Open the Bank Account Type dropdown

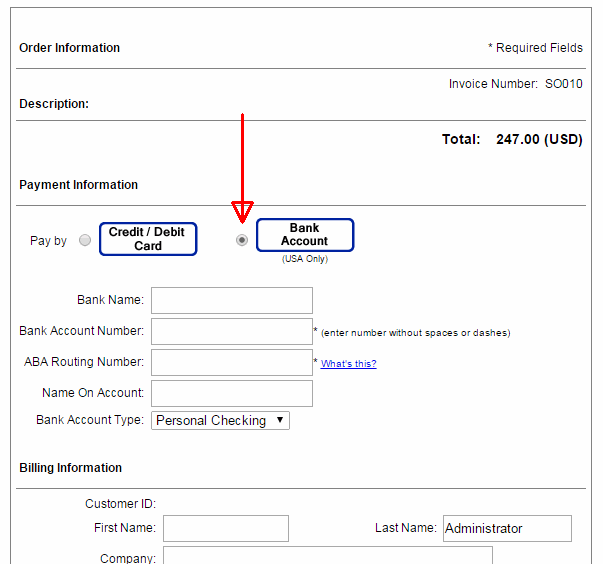click(220, 420)
